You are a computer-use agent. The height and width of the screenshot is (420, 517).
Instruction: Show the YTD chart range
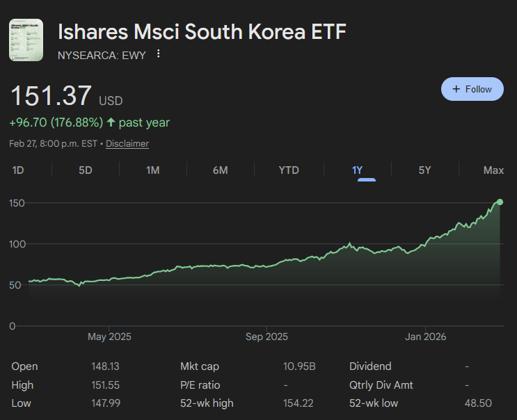pyautogui.click(x=289, y=170)
